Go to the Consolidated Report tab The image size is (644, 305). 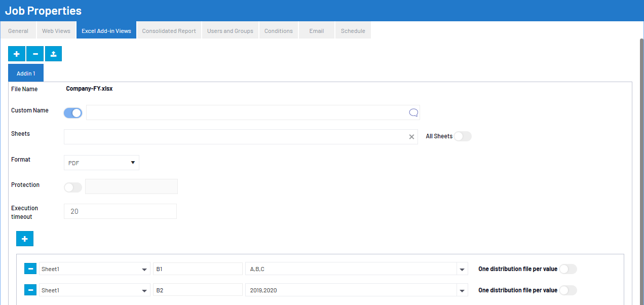pos(169,31)
